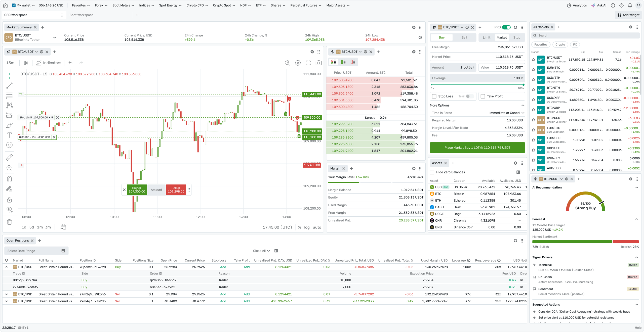This screenshot has width=644, height=332.
Task: Select the text annotation tool
Action: coord(9,135)
